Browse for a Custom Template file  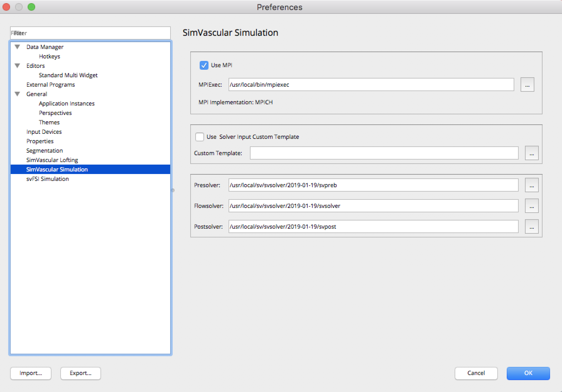pyautogui.click(x=532, y=153)
